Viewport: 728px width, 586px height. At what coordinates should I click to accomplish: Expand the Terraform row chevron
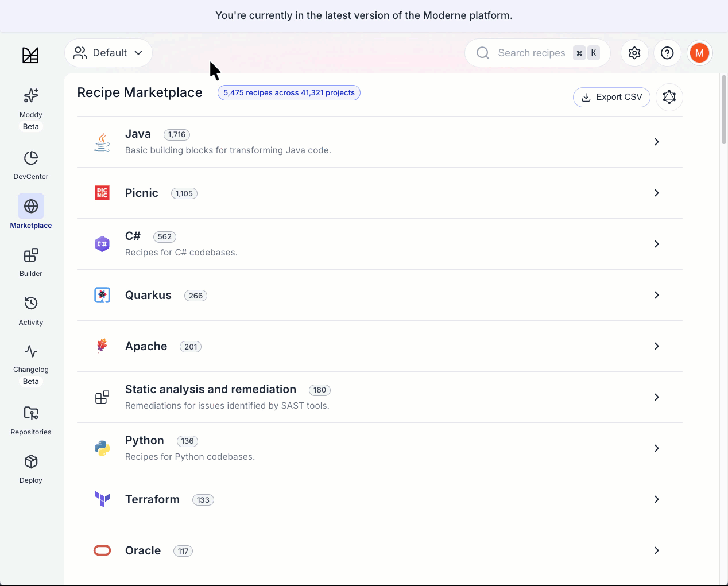pyautogui.click(x=657, y=499)
